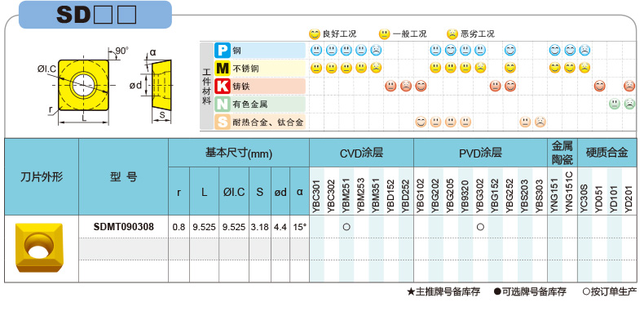Viewport: 644px width, 320px height.
Task: Click the 基本尺寸(mm) header
Action: click(239, 153)
